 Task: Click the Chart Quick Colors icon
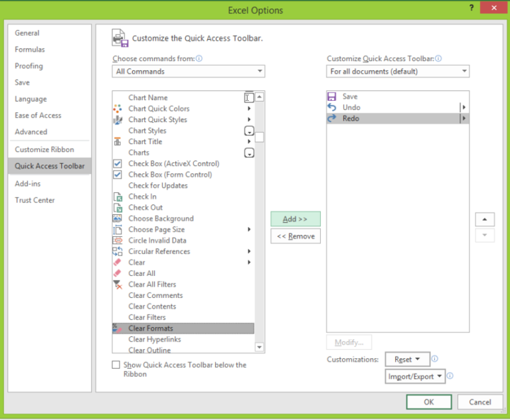coord(118,109)
